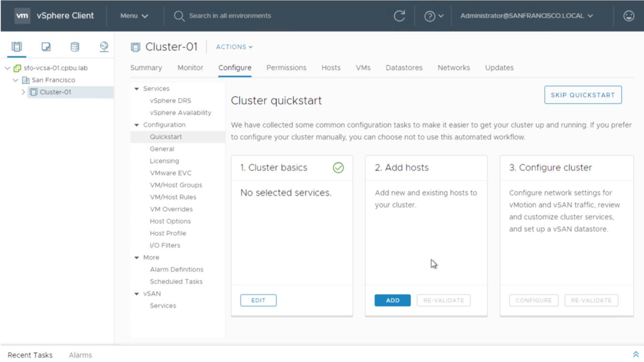Select Scheduled Tasks
Screen dimensions: 644x362
[x=176, y=282]
